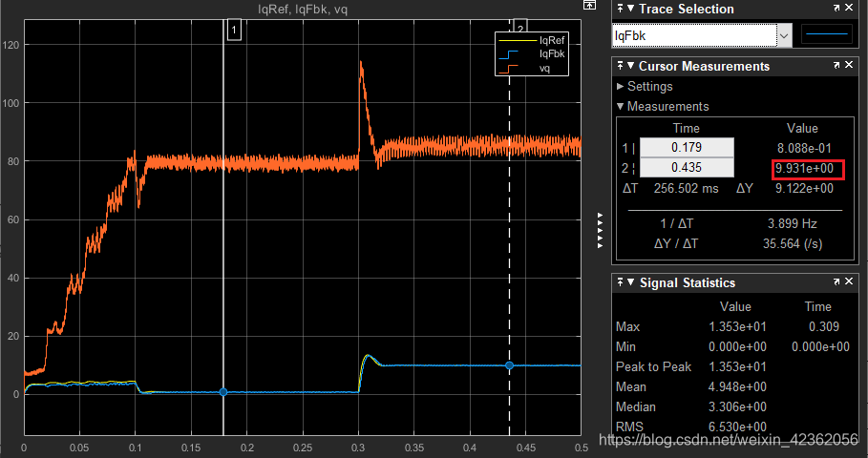Click the maximize axes icon above the plot
This screenshot has width=868, height=458.
pos(589,5)
